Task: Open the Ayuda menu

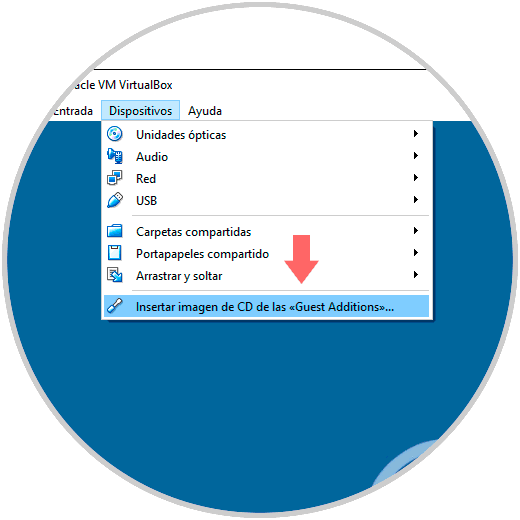Action: [205, 111]
